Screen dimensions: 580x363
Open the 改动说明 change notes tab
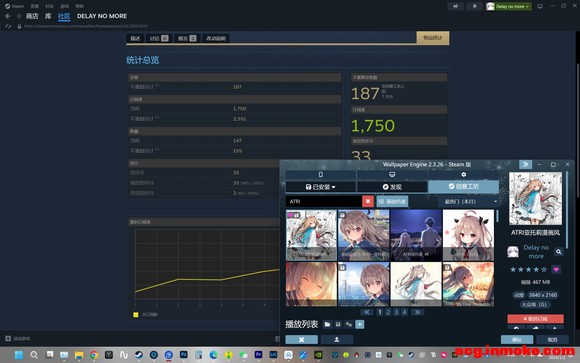click(216, 38)
